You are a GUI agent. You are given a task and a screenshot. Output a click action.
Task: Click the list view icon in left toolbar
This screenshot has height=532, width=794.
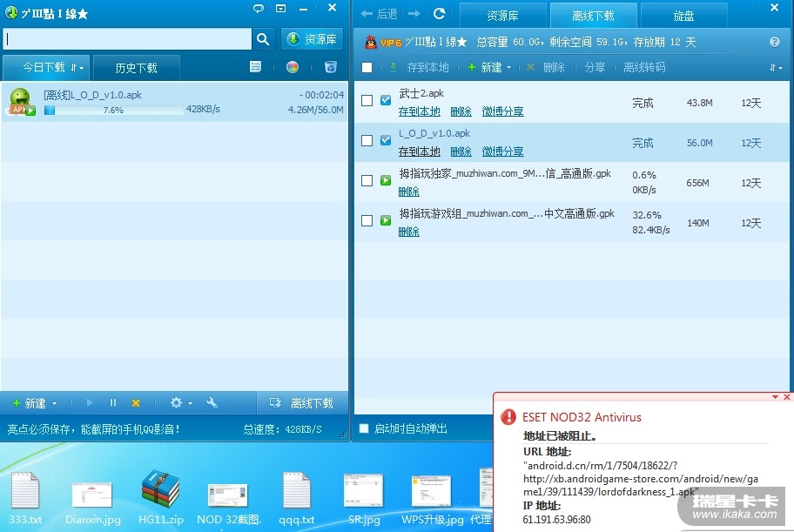256,67
